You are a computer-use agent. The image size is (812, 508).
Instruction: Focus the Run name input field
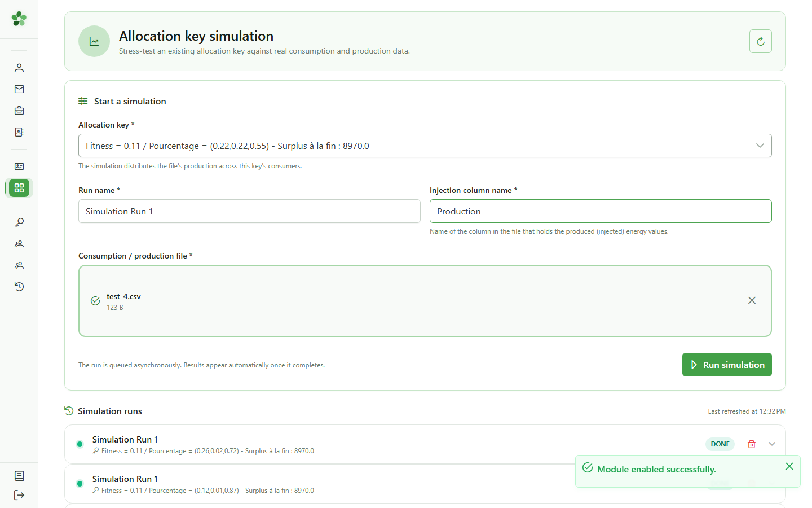(249, 211)
